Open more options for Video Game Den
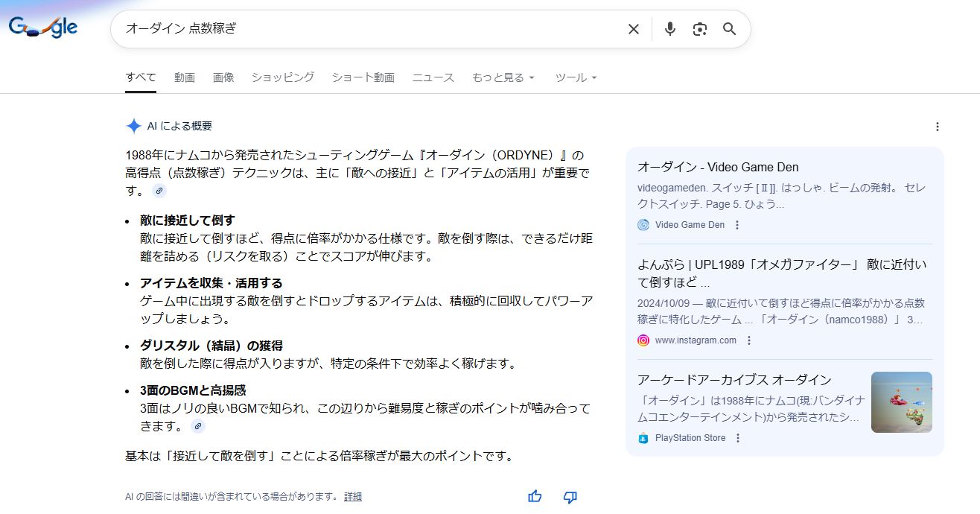 [x=737, y=225]
